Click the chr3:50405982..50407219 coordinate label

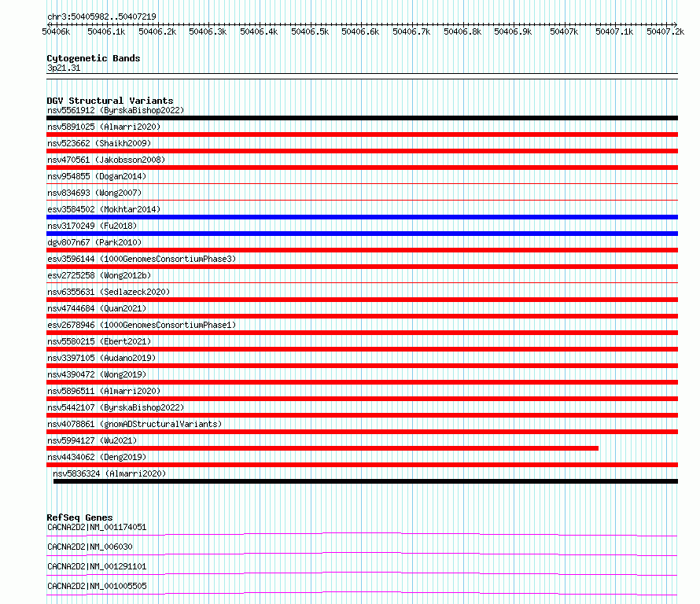[101, 17]
